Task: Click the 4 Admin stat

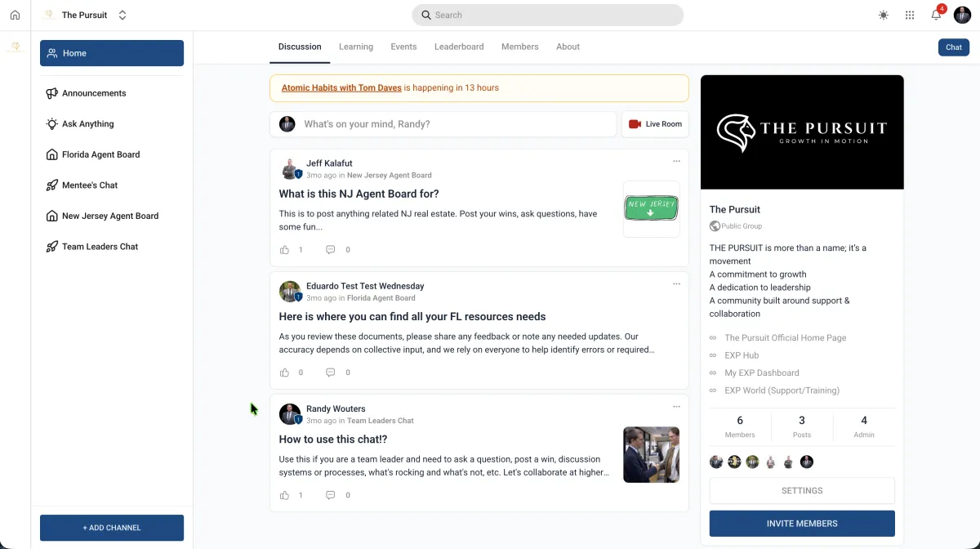Action: coord(864,426)
